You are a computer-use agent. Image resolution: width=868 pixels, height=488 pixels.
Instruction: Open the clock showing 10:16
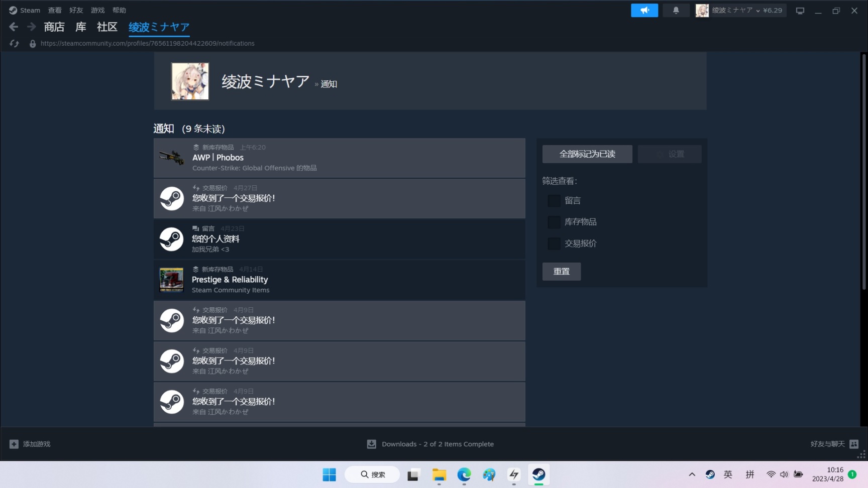(828, 474)
